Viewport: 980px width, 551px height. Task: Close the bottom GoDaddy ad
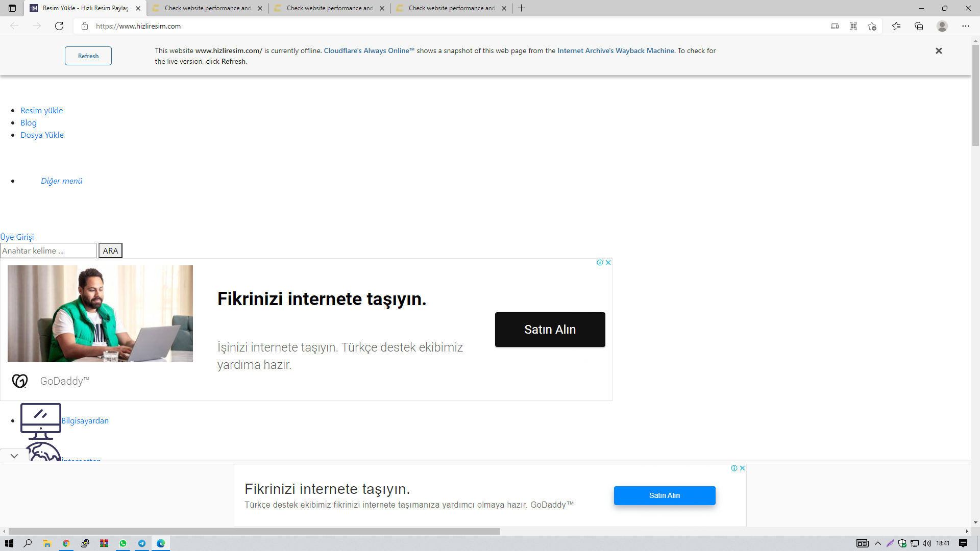742,468
